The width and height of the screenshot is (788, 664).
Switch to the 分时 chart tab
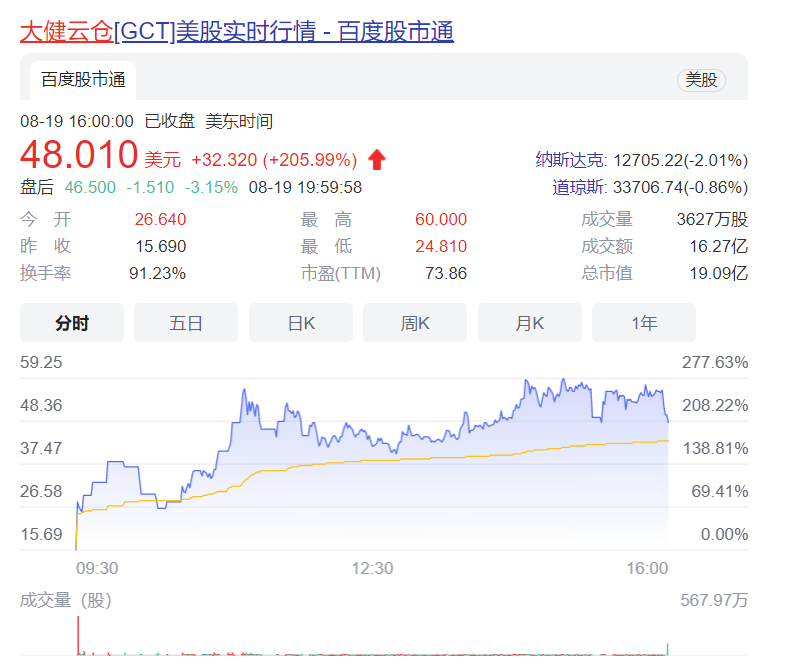(x=72, y=323)
